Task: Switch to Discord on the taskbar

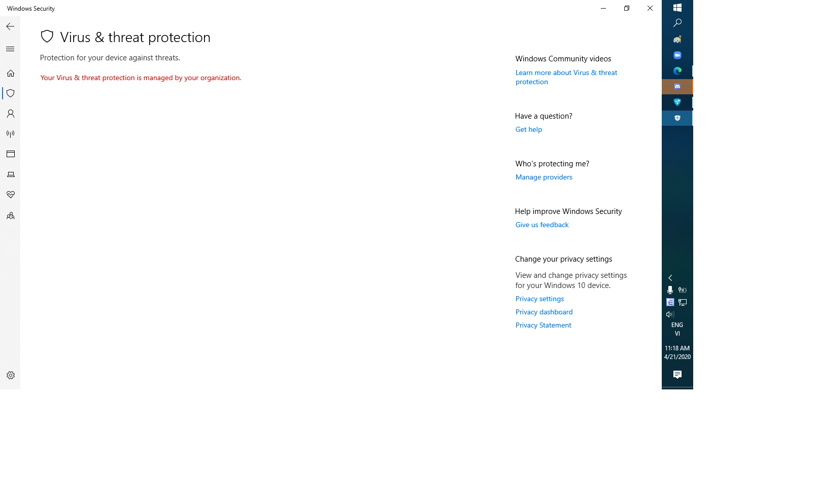Action: pyautogui.click(x=677, y=87)
